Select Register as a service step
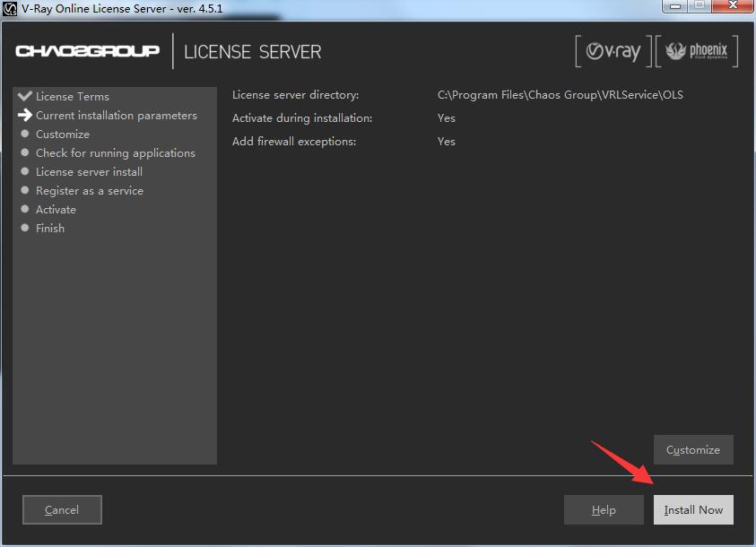756x547 pixels. (x=90, y=190)
